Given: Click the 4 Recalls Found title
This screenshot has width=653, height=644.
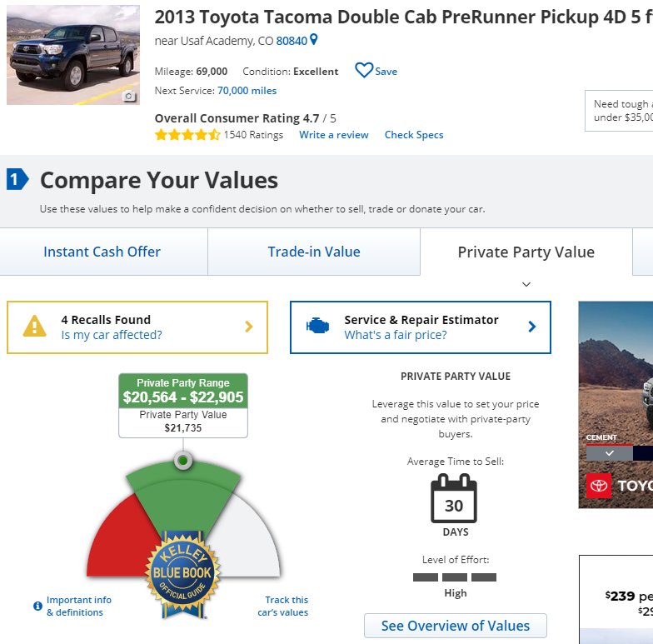Looking at the screenshot, I should [x=106, y=320].
